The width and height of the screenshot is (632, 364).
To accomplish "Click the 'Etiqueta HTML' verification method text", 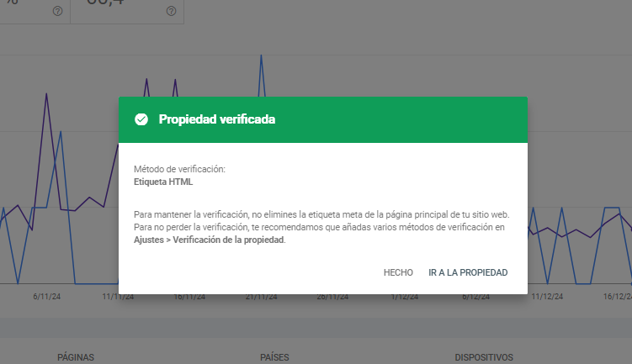I will (163, 182).
